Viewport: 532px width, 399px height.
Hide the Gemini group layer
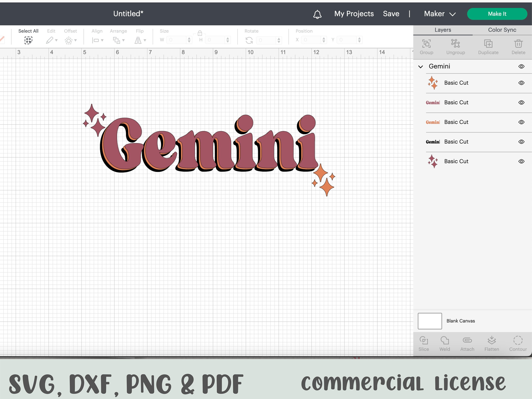(521, 66)
